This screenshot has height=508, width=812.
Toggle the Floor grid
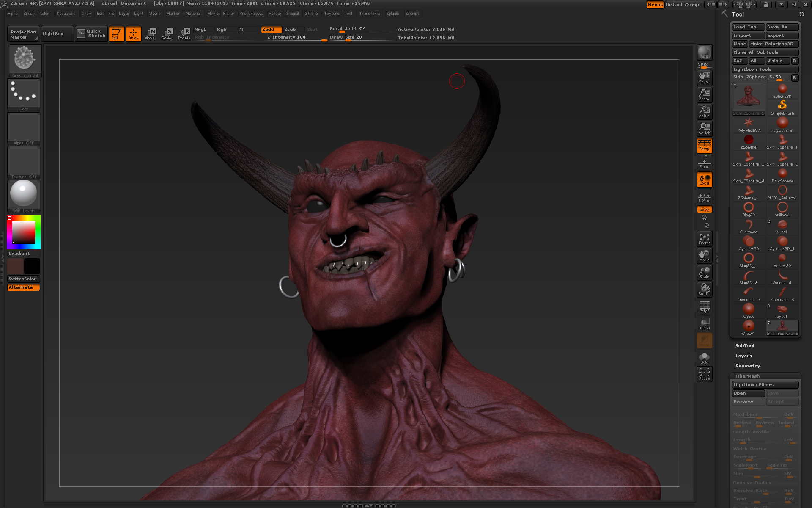click(x=704, y=163)
